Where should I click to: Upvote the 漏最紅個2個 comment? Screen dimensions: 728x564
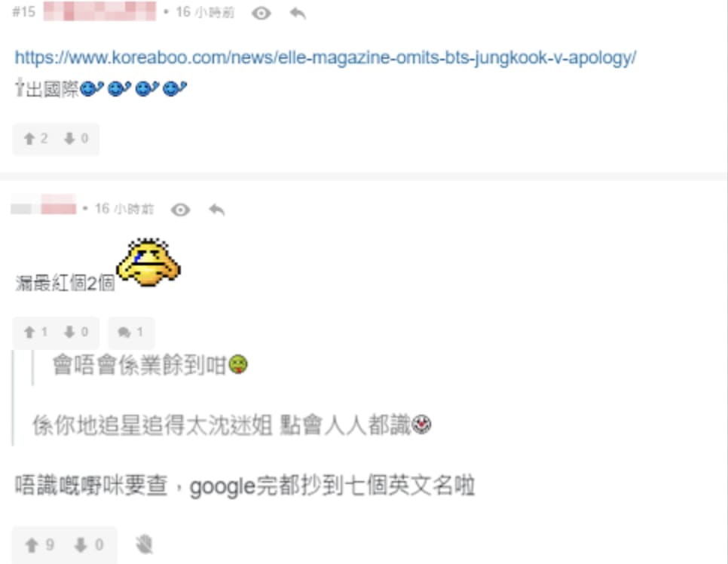[x=35, y=332]
